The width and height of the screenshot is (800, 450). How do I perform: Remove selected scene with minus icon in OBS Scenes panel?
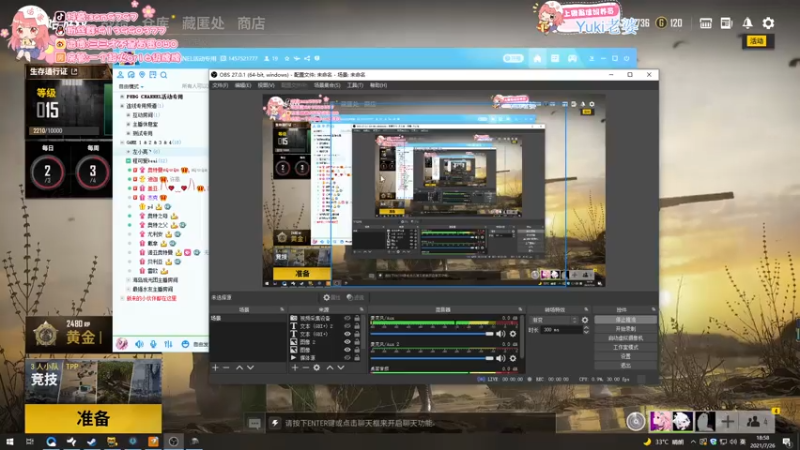(226, 367)
